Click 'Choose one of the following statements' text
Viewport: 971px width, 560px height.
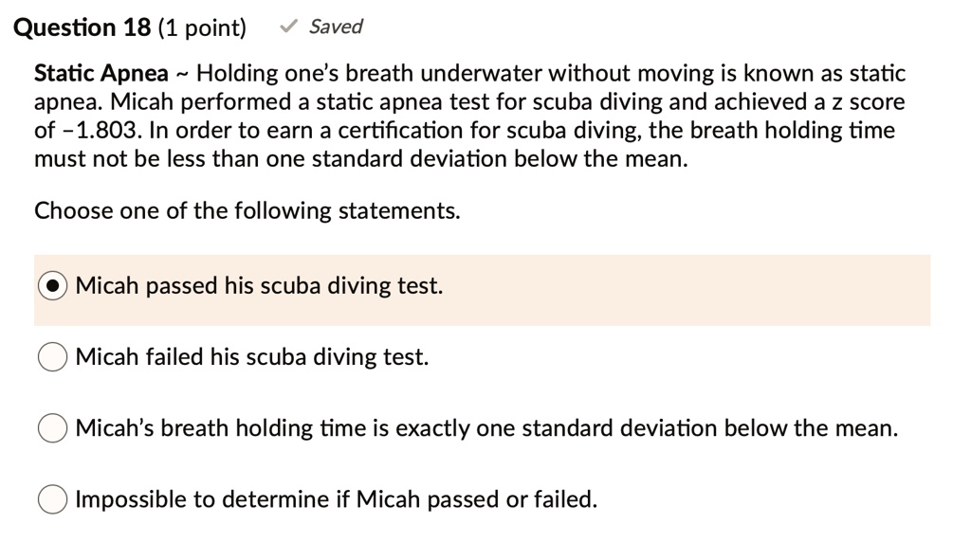coord(247,210)
